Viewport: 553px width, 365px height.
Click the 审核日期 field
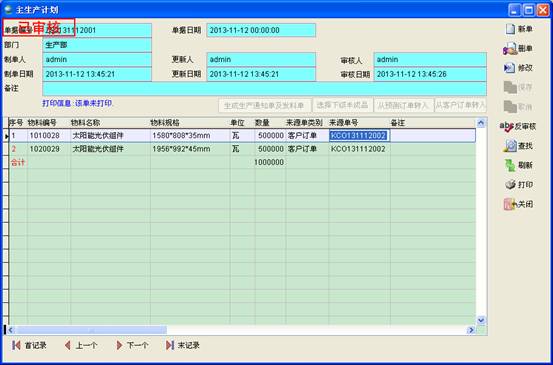point(430,74)
